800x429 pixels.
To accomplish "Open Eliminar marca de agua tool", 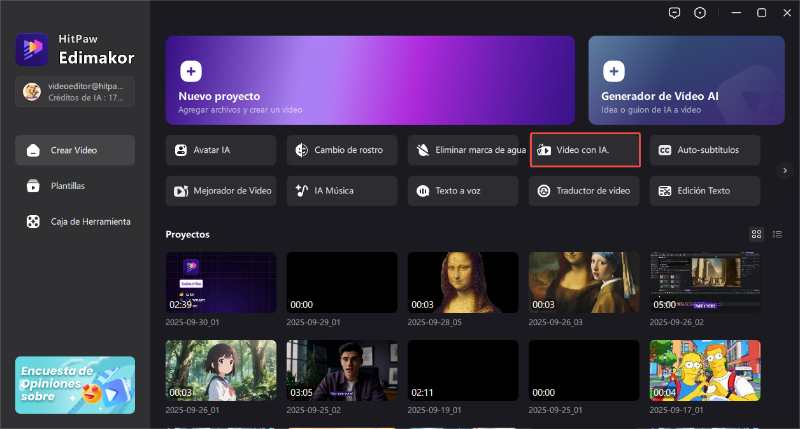I will click(x=463, y=150).
